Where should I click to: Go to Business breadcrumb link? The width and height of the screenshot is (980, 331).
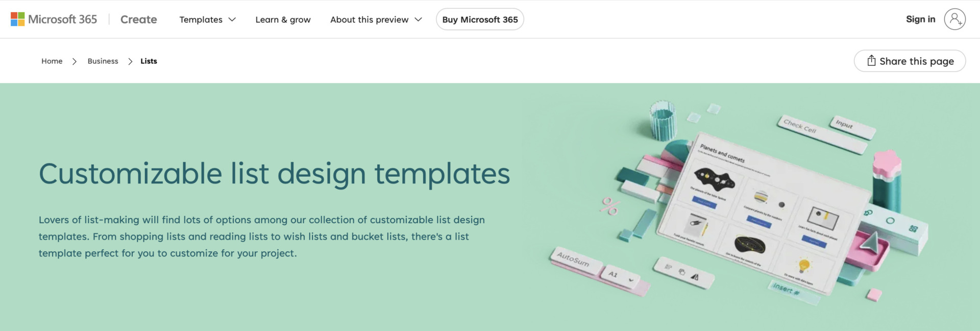coord(103,61)
